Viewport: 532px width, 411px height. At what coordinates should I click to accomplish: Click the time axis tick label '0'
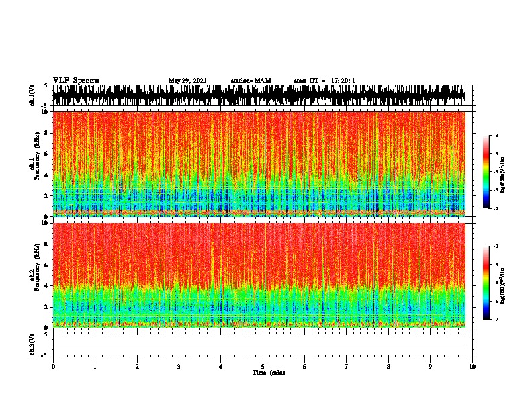(53, 367)
